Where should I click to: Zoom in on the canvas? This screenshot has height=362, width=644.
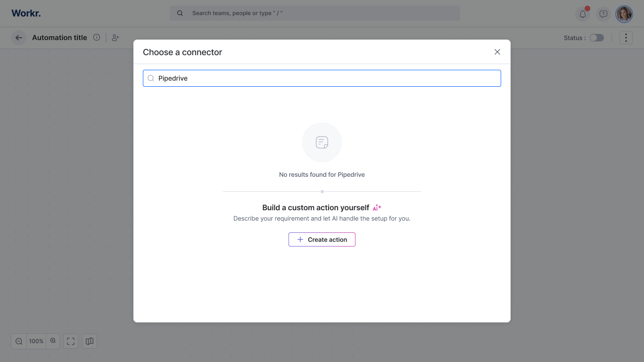53,341
